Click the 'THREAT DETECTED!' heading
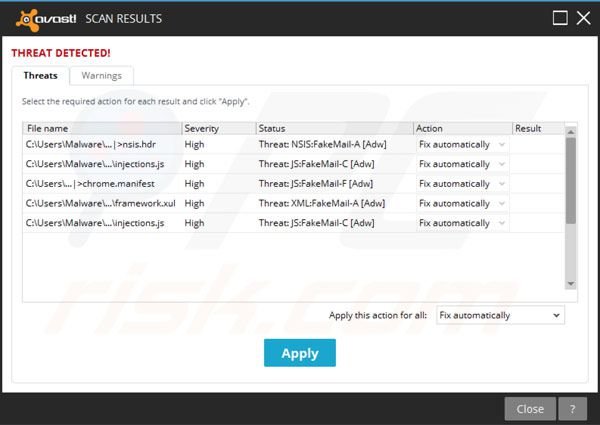Screen dimensions: 600x425 tap(61, 53)
